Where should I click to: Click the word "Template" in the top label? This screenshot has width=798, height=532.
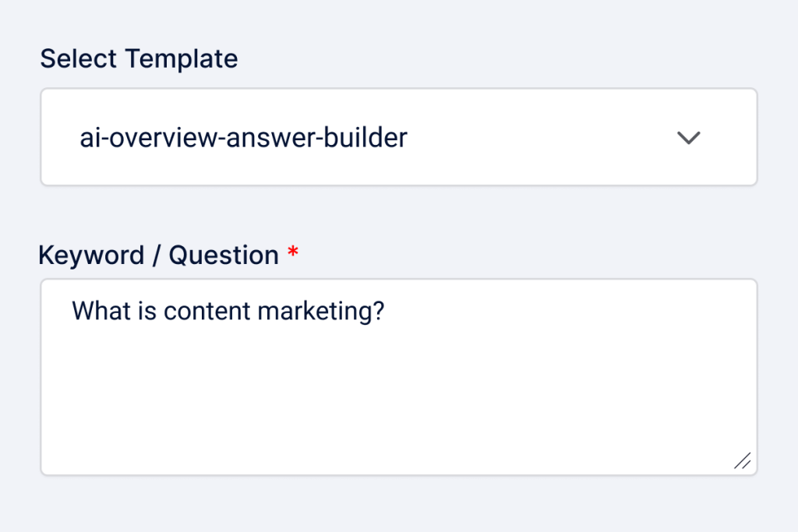pyautogui.click(x=182, y=58)
